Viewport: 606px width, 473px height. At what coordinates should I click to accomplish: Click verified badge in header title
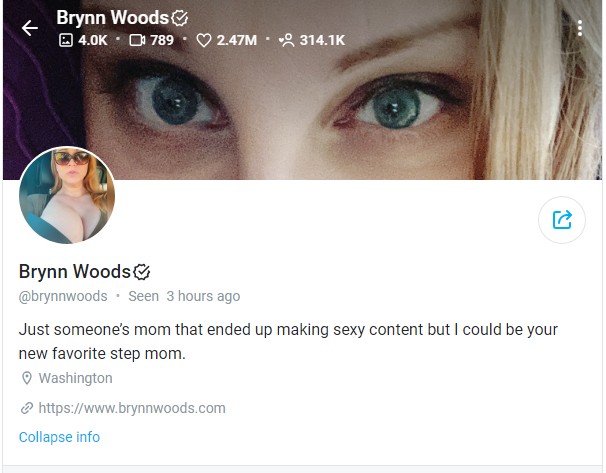(180, 18)
